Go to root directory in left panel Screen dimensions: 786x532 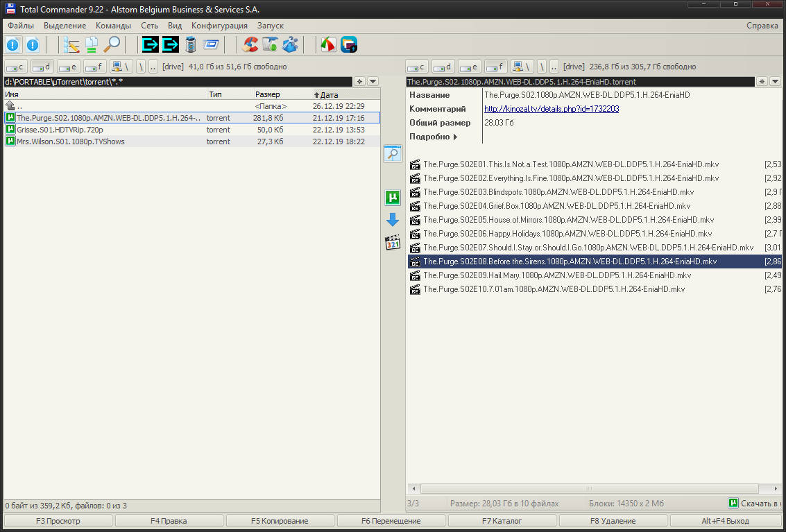pyautogui.click(x=141, y=66)
